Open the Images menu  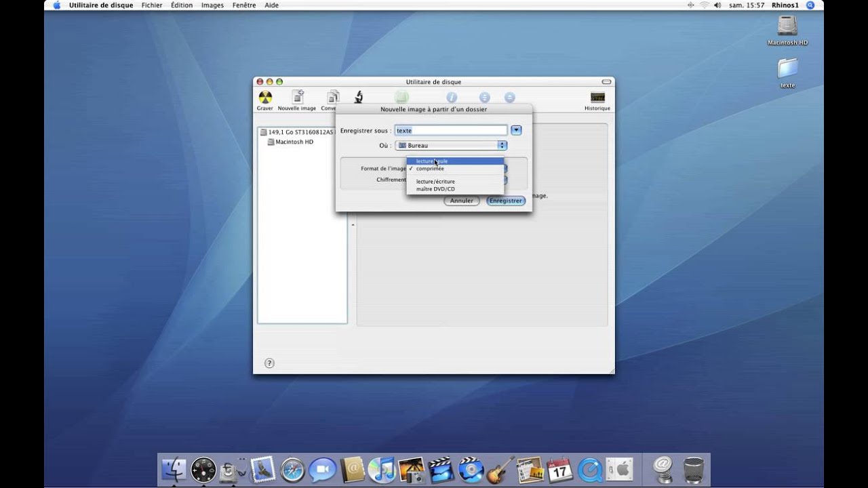tap(212, 5)
